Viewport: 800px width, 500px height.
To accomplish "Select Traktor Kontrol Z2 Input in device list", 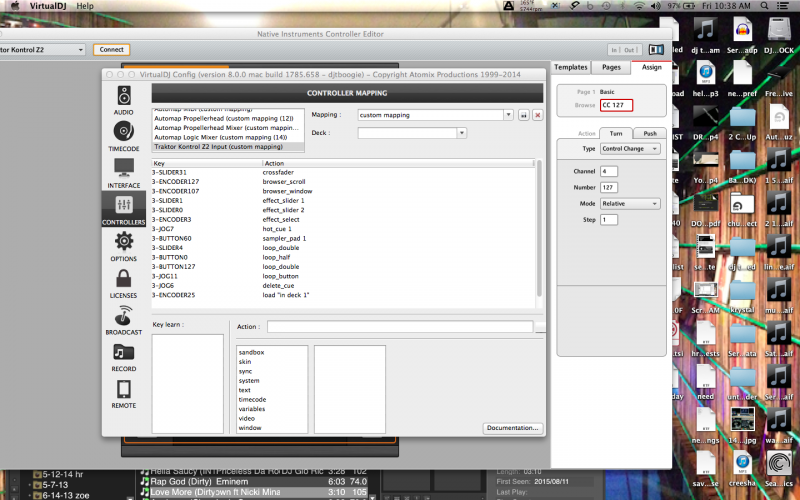I will [229, 147].
